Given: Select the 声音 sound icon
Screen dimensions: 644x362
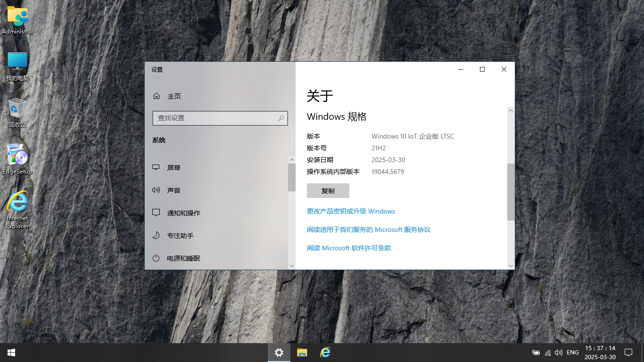Looking at the screenshot, I should (157, 190).
